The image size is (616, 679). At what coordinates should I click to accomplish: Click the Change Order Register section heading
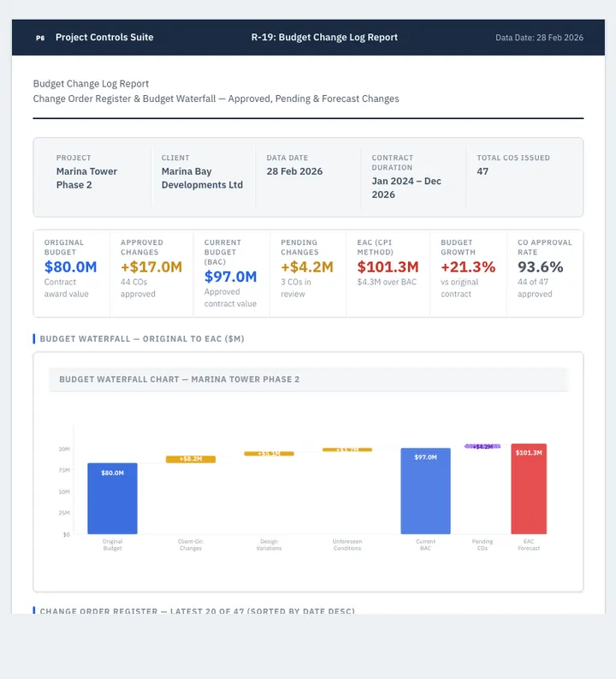pyautogui.click(x=198, y=611)
